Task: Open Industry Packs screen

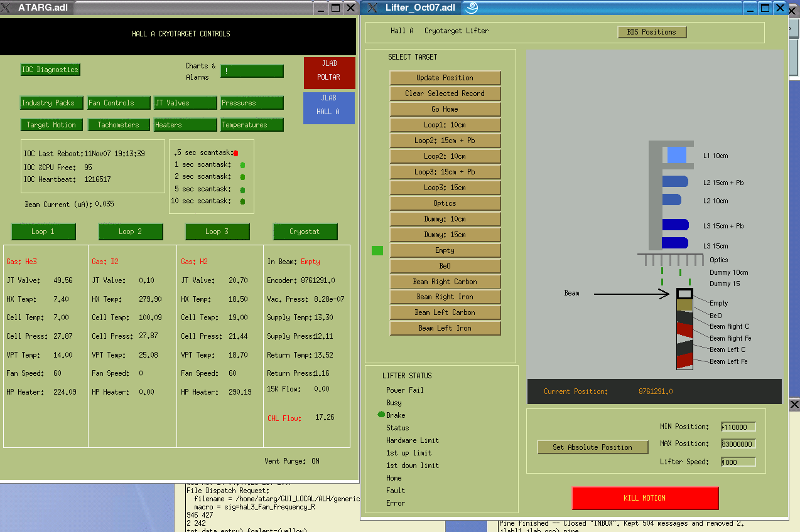Action: pyautogui.click(x=51, y=103)
